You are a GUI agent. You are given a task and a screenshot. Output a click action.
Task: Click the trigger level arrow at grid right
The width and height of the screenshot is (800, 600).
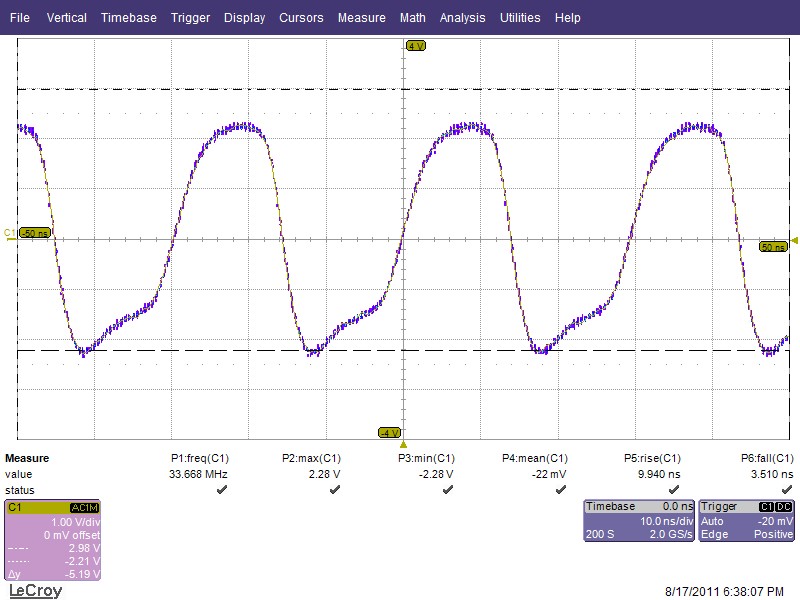(794, 240)
